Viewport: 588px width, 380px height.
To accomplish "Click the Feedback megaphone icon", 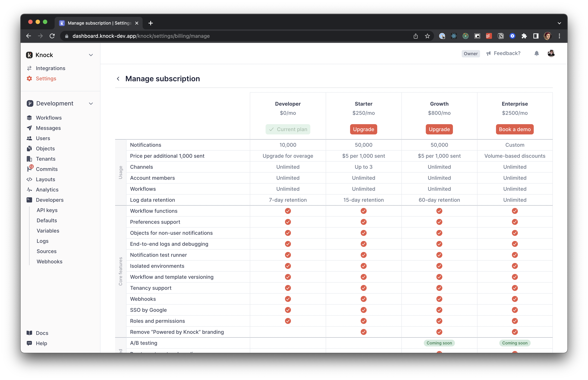I will point(488,53).
